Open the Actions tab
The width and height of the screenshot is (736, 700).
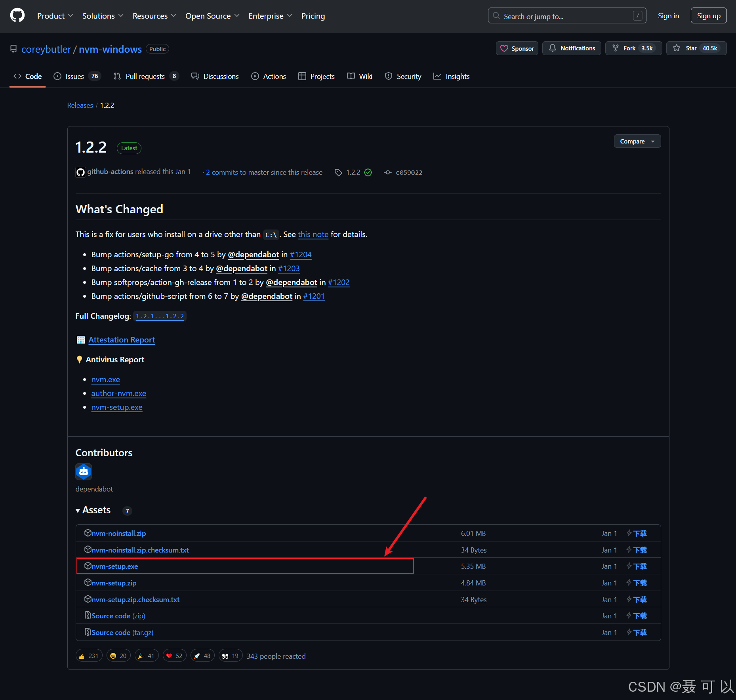coord(269,76)
